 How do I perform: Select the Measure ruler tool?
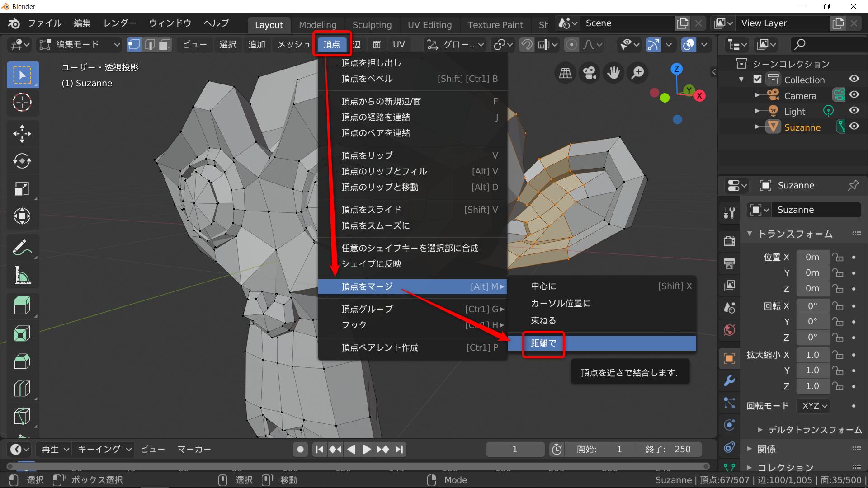pos(22,275)
